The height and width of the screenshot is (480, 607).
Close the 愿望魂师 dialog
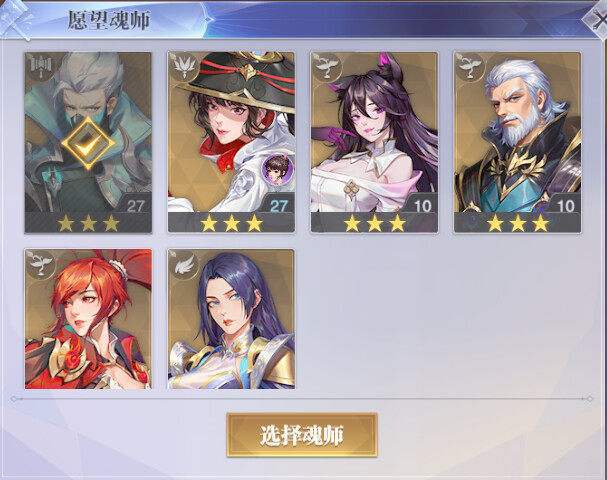(x=596, y=20)
